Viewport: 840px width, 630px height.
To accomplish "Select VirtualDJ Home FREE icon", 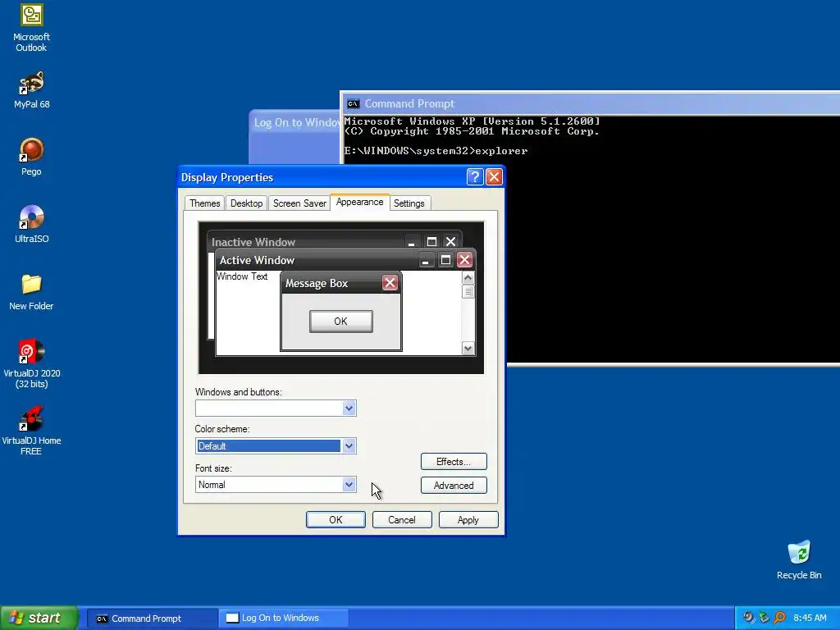I will click(x=32, y=431).
